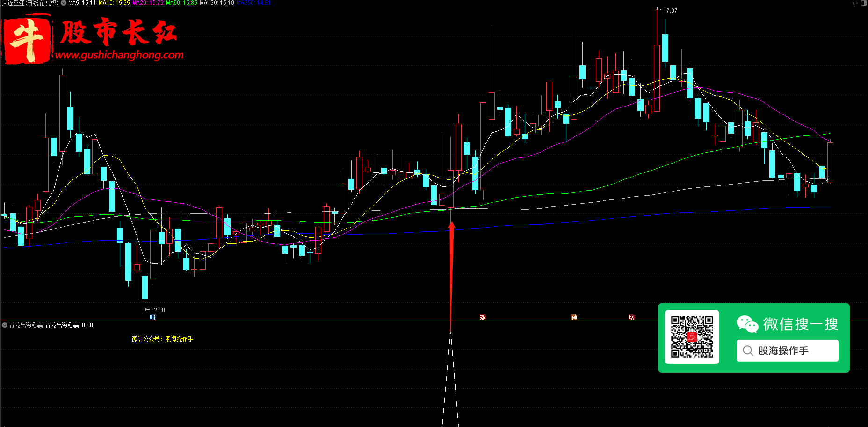
Task: Select the MA5: 15.11 label
Action: coord(82,3)
